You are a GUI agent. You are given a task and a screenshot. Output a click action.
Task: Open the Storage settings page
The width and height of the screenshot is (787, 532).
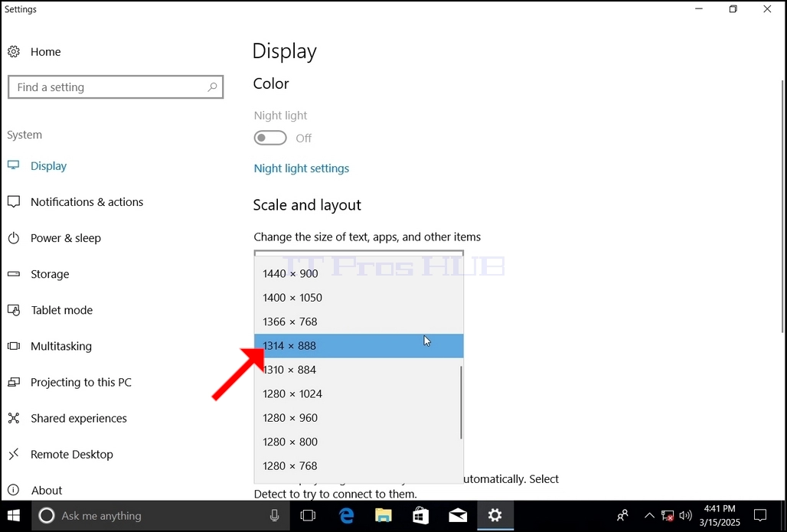[x=50, y=274]
